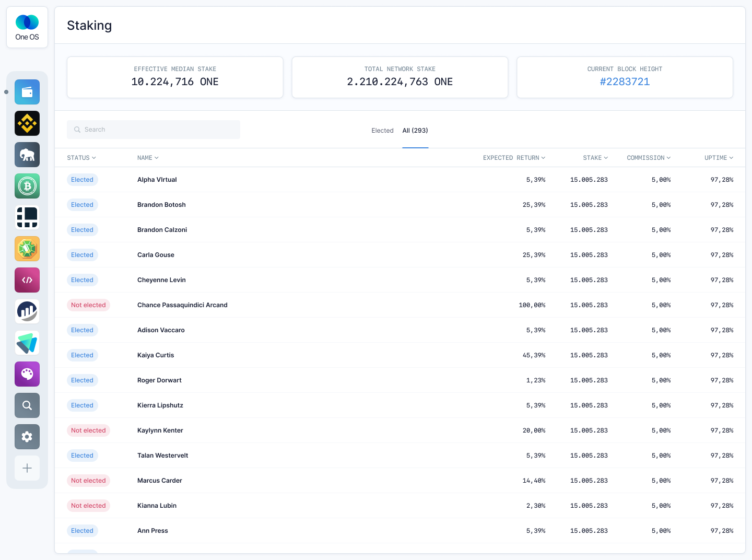Click Elected badge for Alpha Virtual
This screenshot has width=752, height=560.
(x=82, y=180)
